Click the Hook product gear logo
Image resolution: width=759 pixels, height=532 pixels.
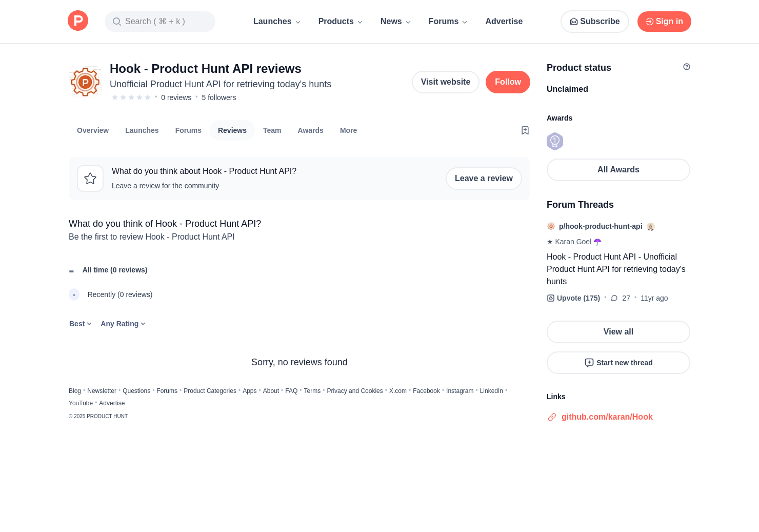pos(85,82)
